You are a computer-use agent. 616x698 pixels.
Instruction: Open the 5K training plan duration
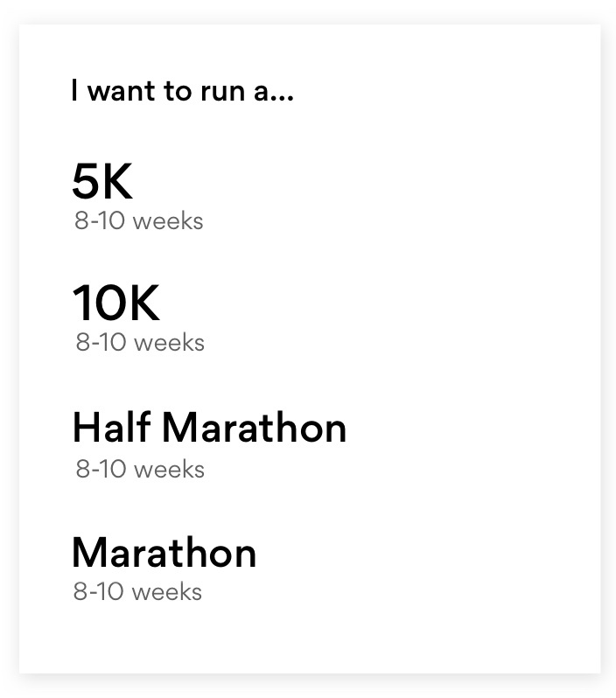coord(138,221)
